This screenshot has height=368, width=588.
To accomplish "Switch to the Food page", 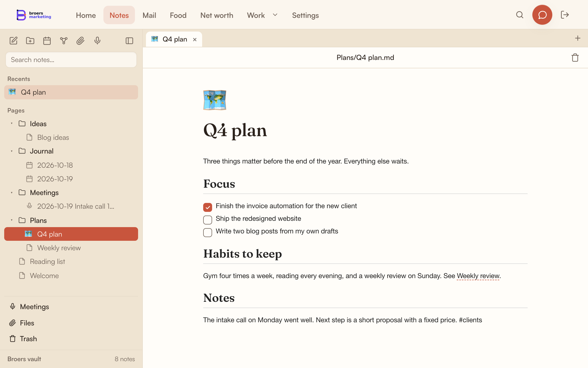I will tap(178, 15).
